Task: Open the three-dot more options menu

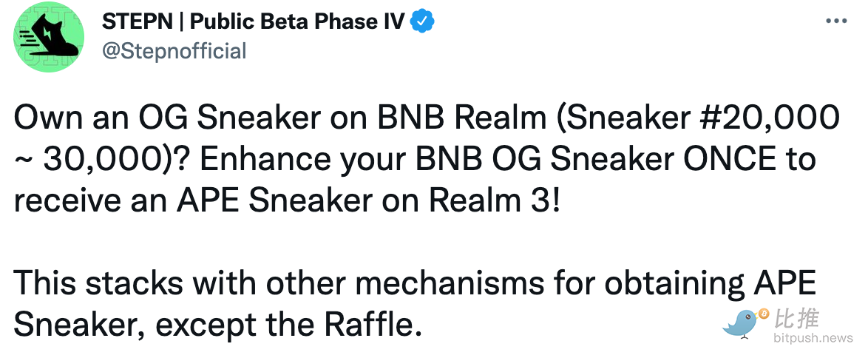Action: click(x=836, y=21)
